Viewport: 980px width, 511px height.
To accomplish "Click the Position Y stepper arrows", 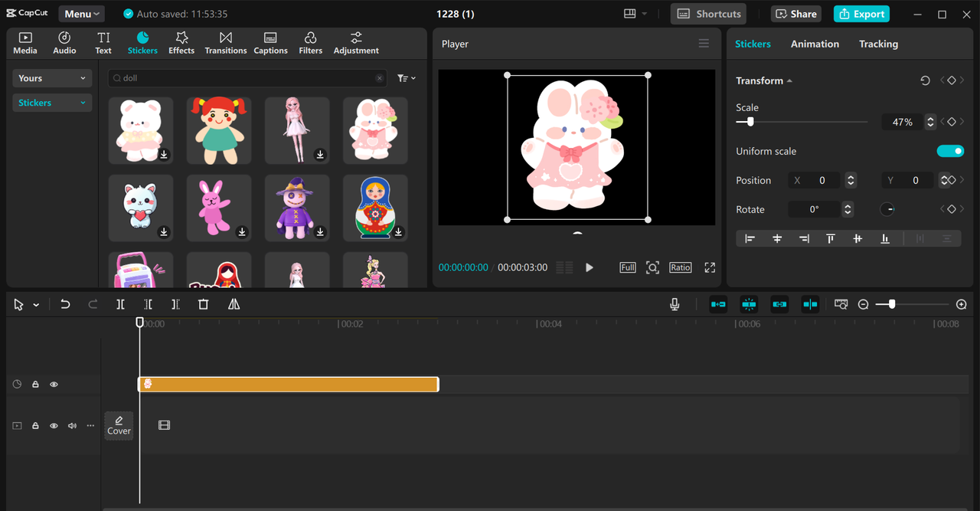I will [944, 181].
